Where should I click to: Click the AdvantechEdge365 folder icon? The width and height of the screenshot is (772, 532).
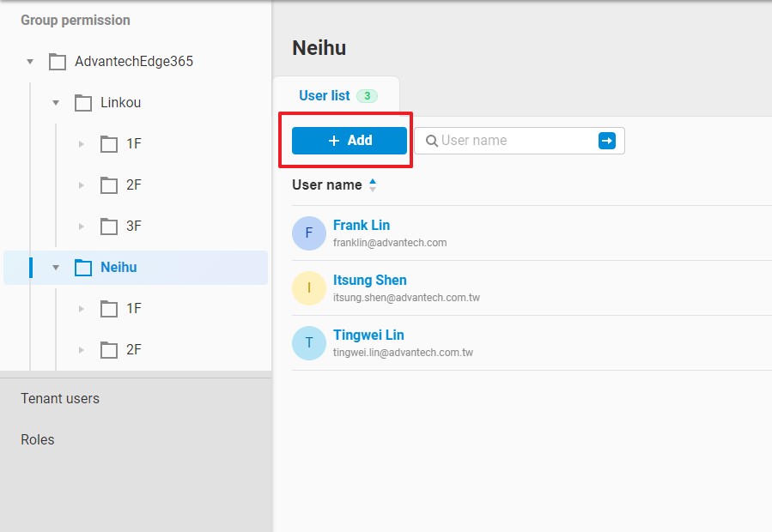coord(57,61)
